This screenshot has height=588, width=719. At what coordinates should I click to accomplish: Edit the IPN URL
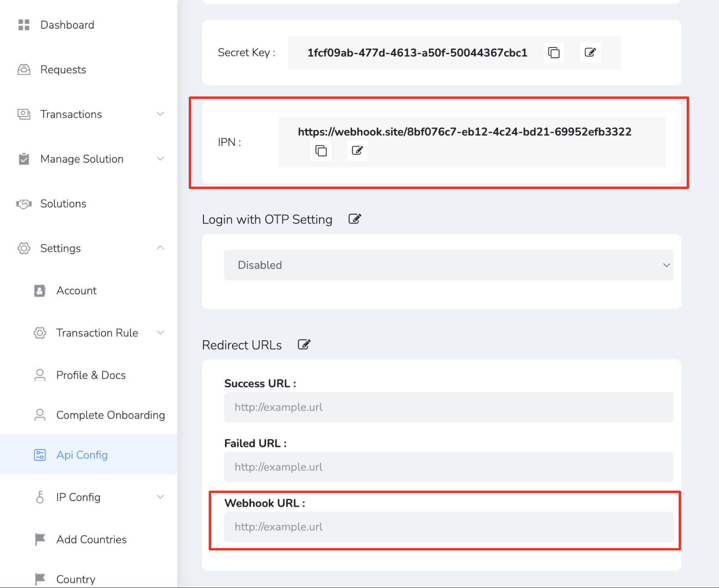357,151
